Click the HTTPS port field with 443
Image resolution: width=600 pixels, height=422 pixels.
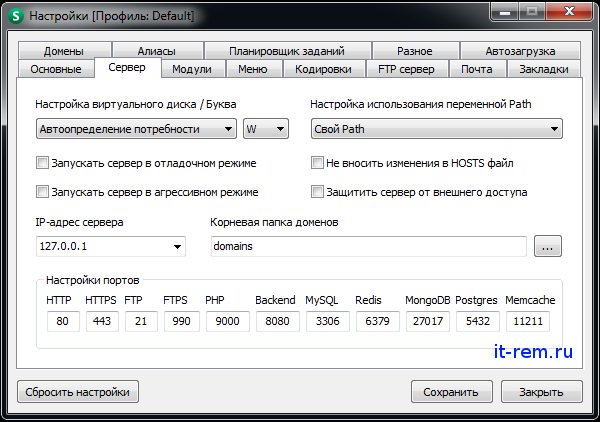coord(102,321)
